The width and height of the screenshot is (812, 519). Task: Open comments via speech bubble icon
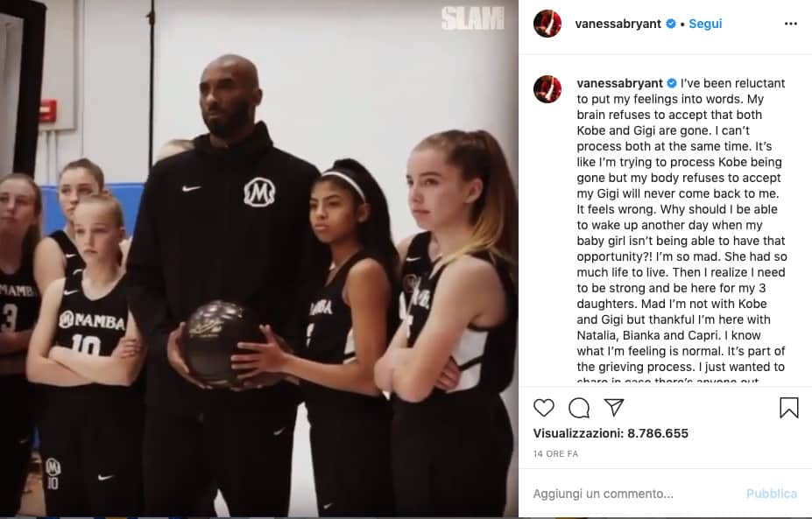click(x=579, y=408)
